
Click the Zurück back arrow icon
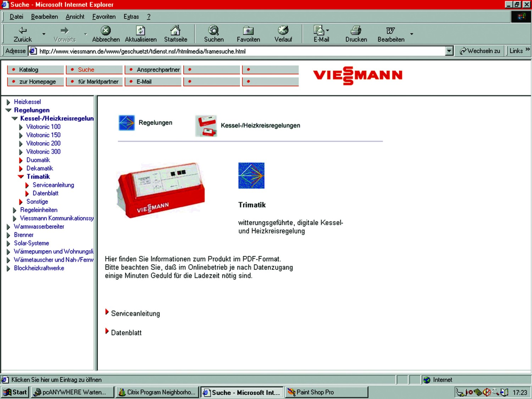pyautogui.click(x=23, y=30)
